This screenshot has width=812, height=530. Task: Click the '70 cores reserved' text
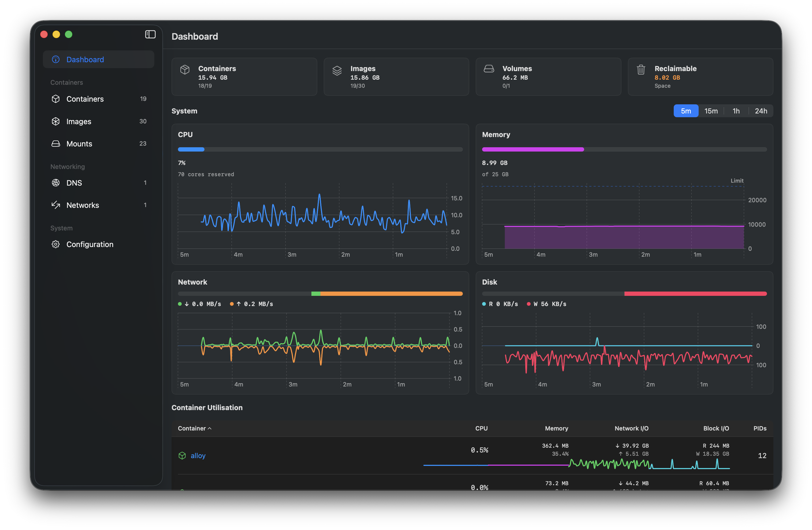coord(206,175)
